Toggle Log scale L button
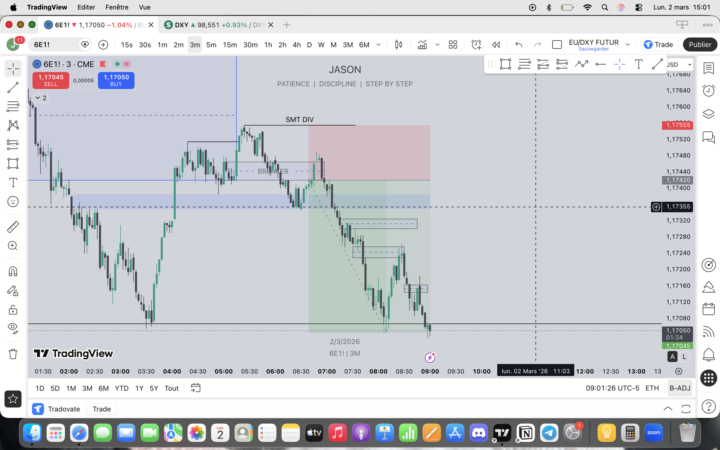The height and width of the screenshot is (450, 720). pos(684,357)
